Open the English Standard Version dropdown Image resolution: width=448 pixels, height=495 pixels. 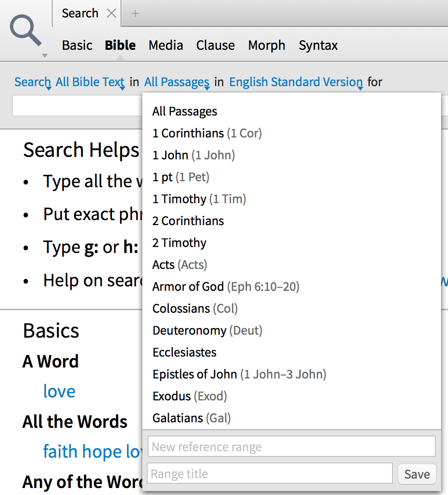point(296,82)
